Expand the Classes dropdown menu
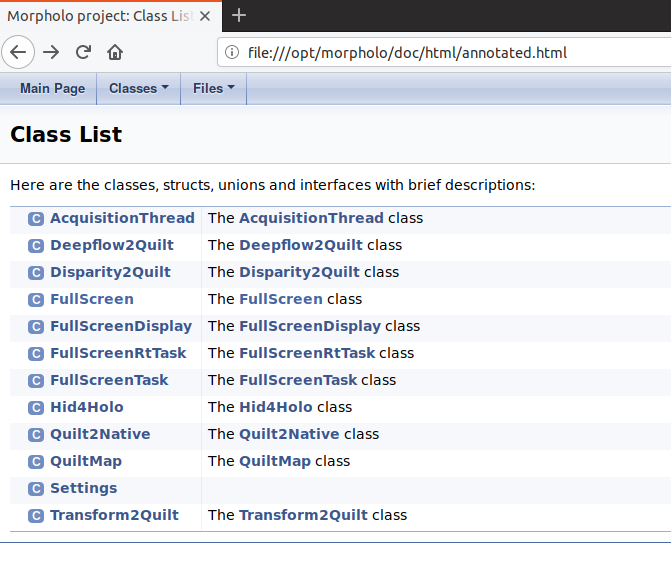The width and height of the screenshot is (671, 573). (x=139, y=88)
